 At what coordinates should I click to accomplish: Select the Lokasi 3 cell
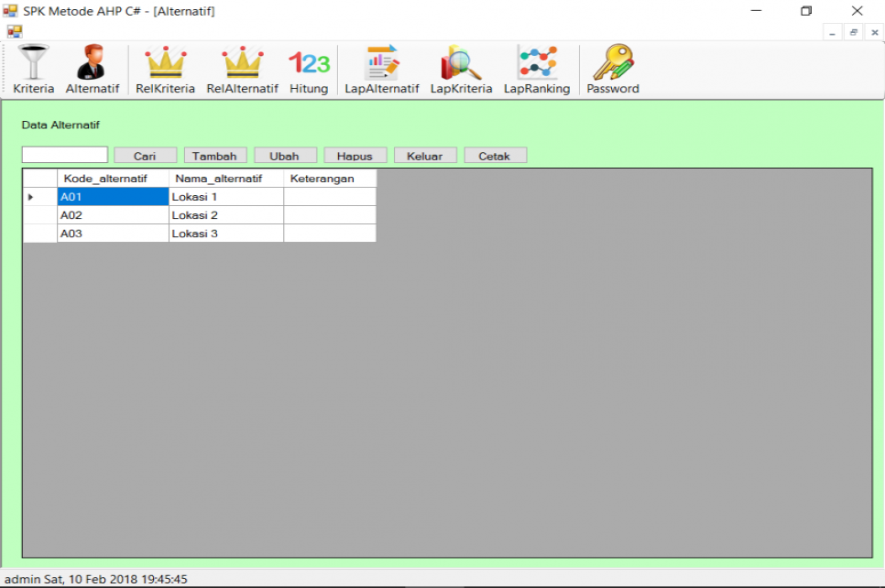226,233
